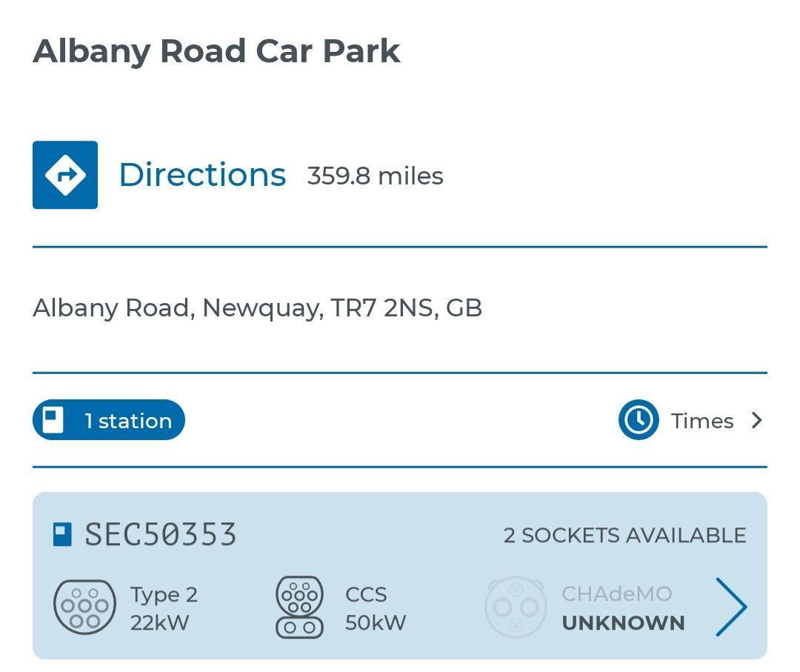The width and height of the screenshot is (800, 672).
Task: Tap the Type 2 socket symbol showing 22kW
Action: (x=85, y=608)
